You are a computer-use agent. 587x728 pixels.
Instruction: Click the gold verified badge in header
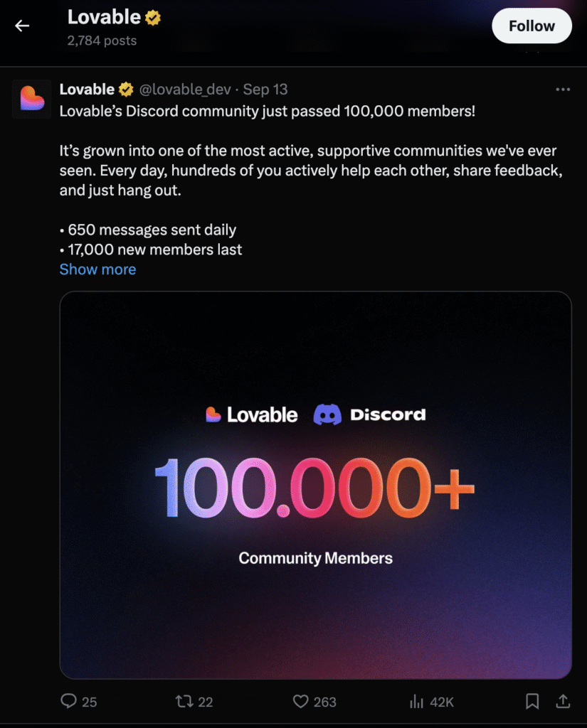[x=153, y=17]
